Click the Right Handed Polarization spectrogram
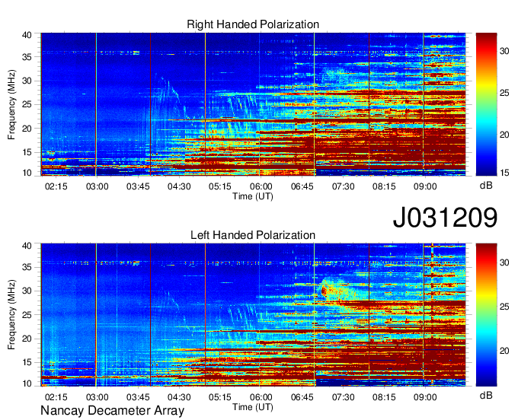 (253, 104)
